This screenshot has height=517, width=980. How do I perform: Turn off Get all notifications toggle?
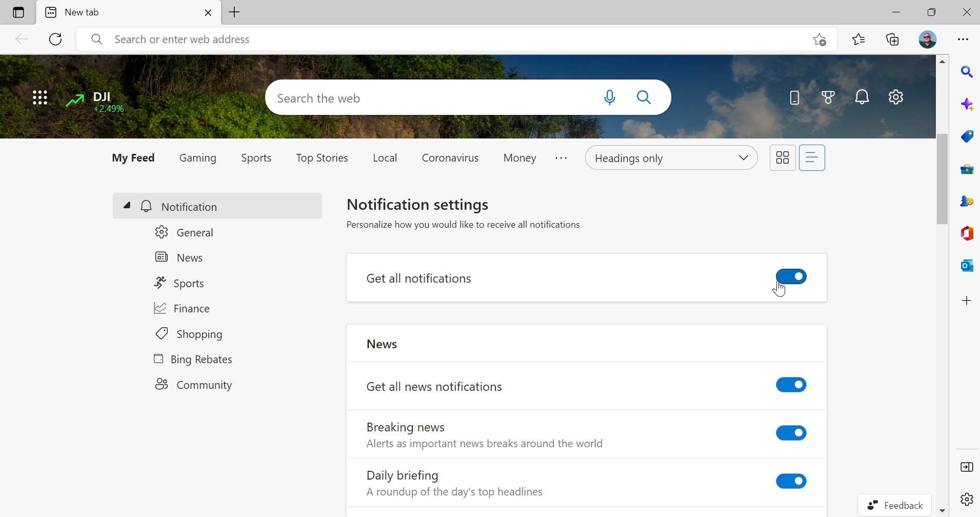[x=792, y=277]
